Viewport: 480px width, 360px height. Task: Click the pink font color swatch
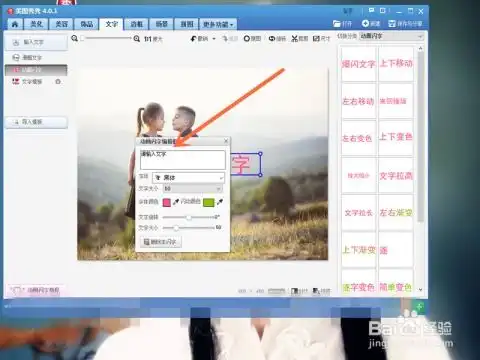click(x=167, y=202)
